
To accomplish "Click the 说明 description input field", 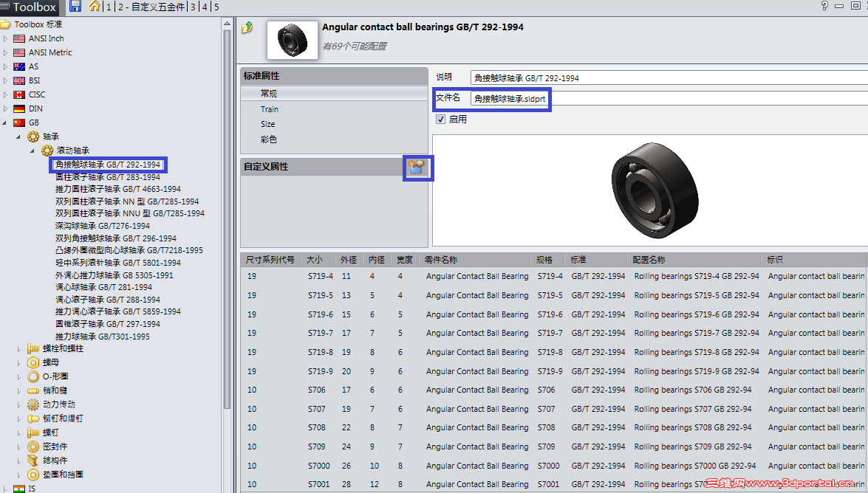I will (669, 78).
